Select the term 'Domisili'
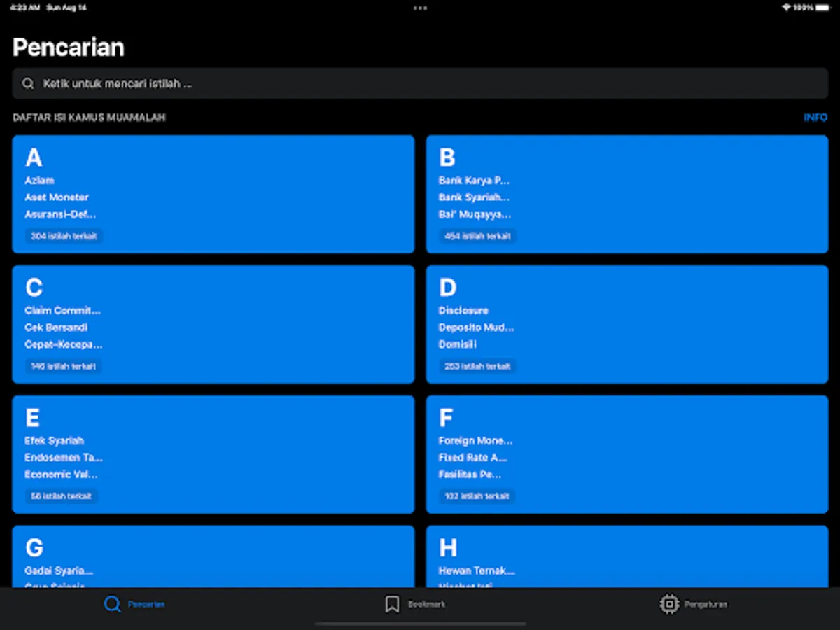The height and width of the screenshot is (630, 840). [458, 344]
